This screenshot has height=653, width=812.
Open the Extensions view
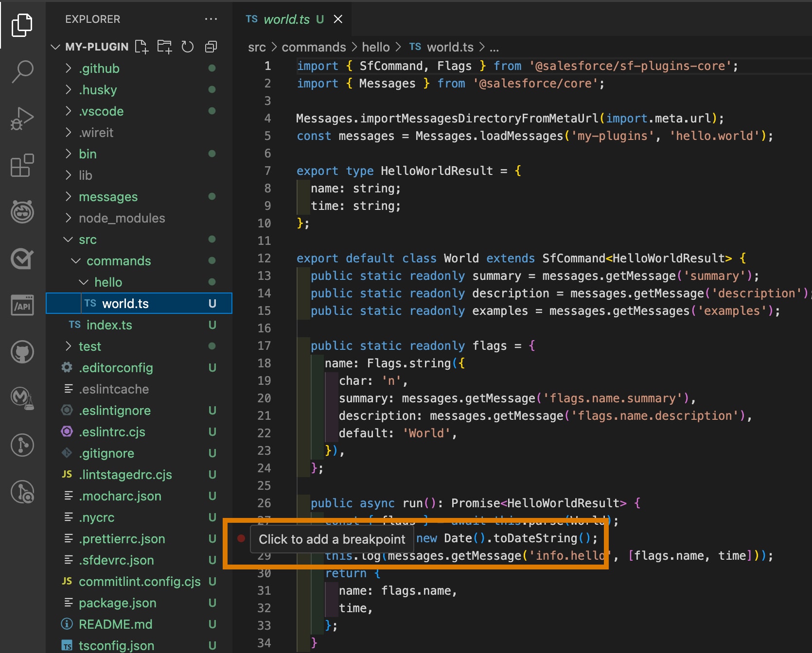click(22, 165)
